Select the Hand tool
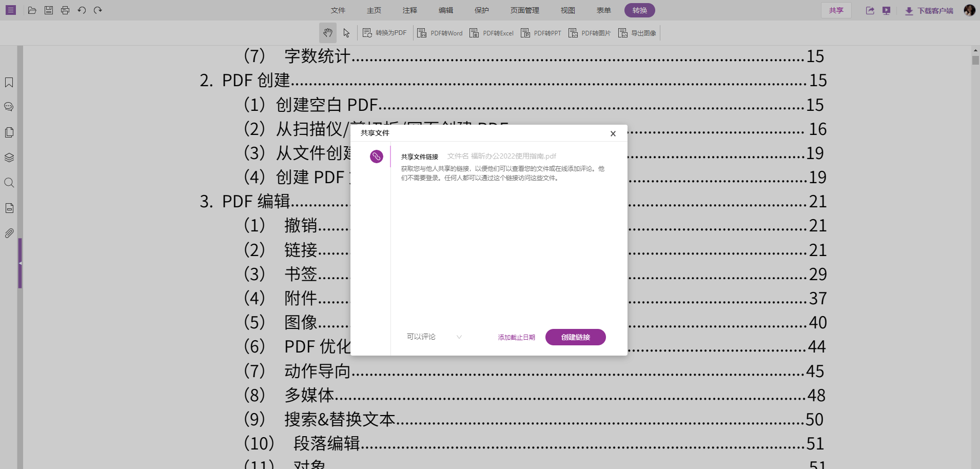Screen dimensions: 980x469 (328, 32)
